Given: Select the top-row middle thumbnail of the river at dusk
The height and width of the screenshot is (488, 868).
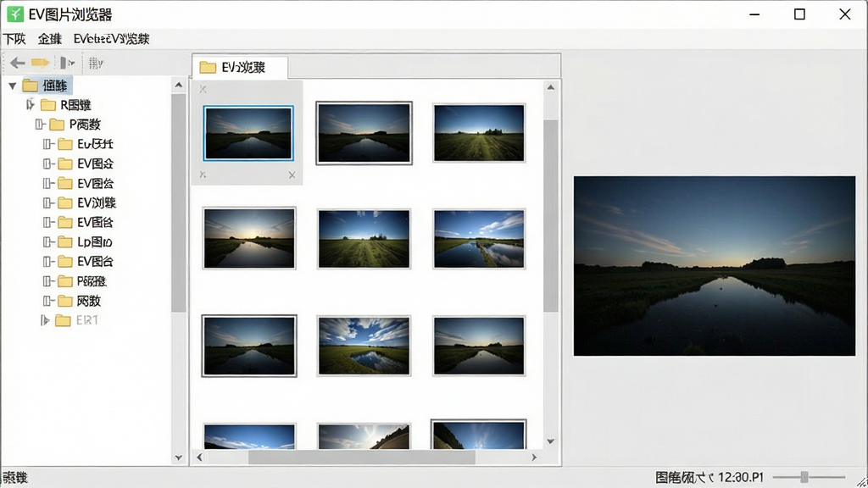Looking at the screenshot, I should [364, 133].
